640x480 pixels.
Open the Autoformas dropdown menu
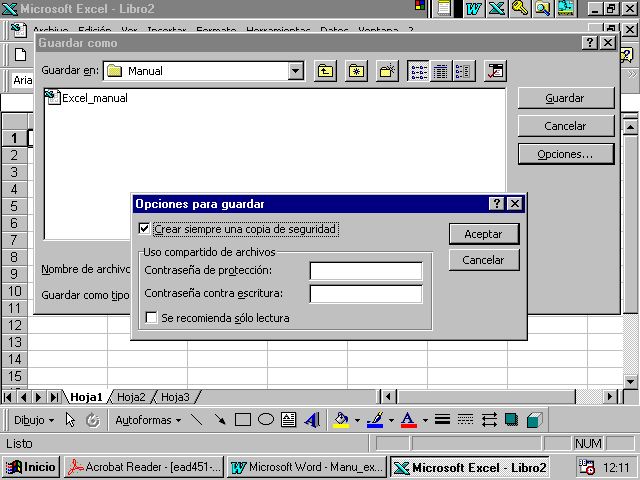point(148,420)
